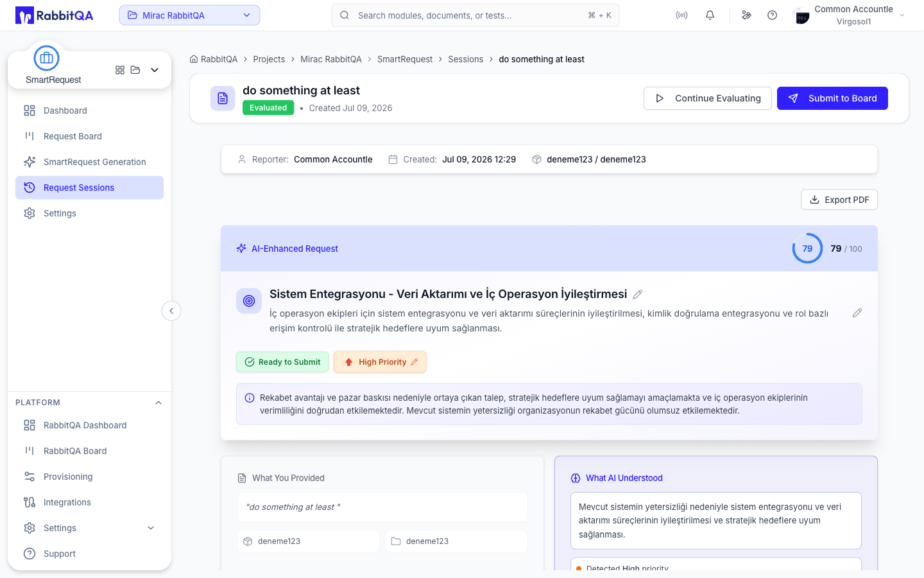
Task: Click the 79 / 100 score text
Action: (846, 249)
